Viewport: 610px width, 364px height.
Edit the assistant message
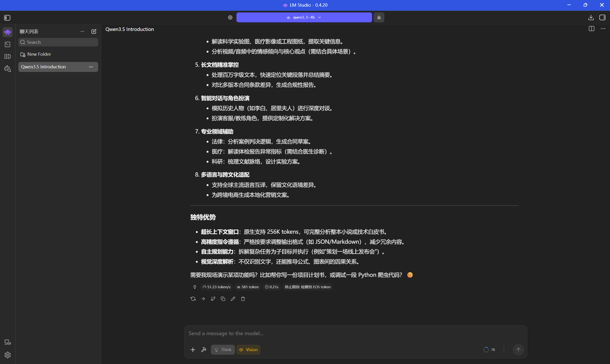(x=233, y=299)
